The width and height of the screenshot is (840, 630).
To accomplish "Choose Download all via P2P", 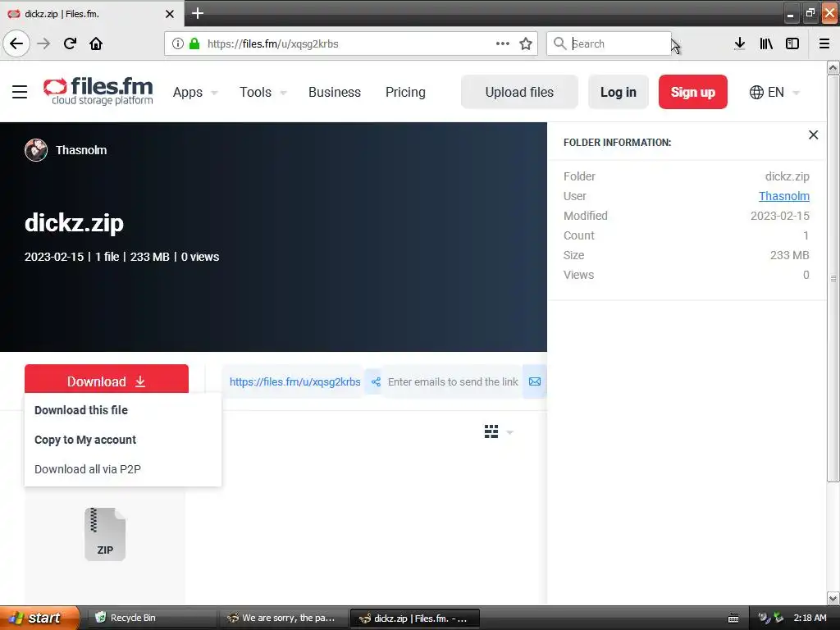I will 87,469.
